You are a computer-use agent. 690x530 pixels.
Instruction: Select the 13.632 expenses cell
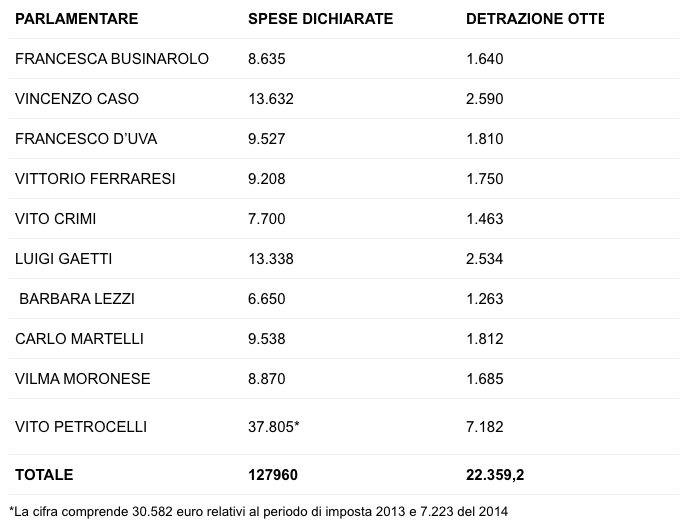(271, 99)
